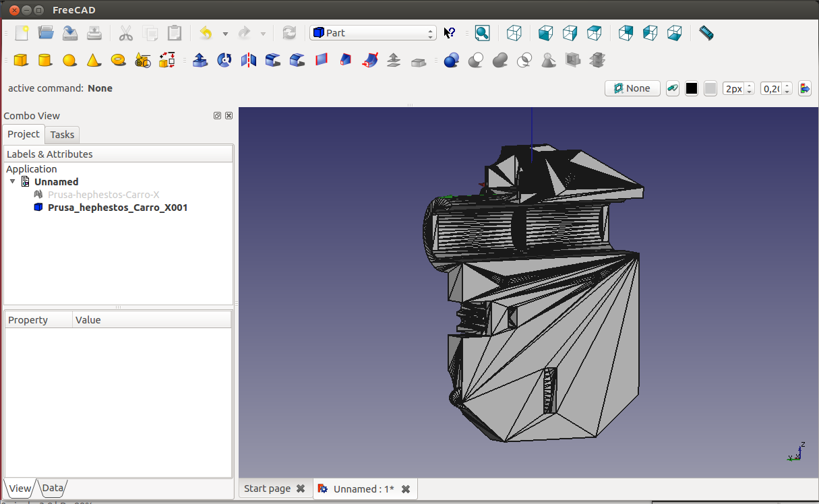
Task: Toggle construction mode link button
Action: tap(672, 88)
